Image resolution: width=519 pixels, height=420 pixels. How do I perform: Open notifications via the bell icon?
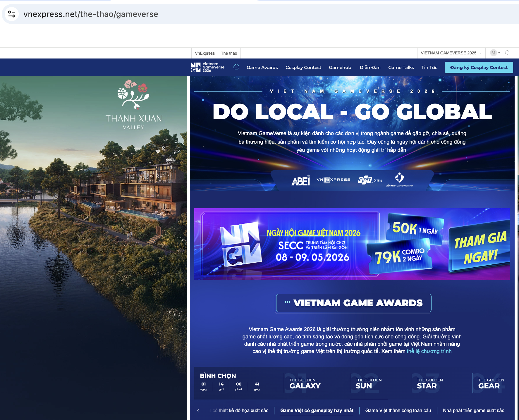(507, 53)
